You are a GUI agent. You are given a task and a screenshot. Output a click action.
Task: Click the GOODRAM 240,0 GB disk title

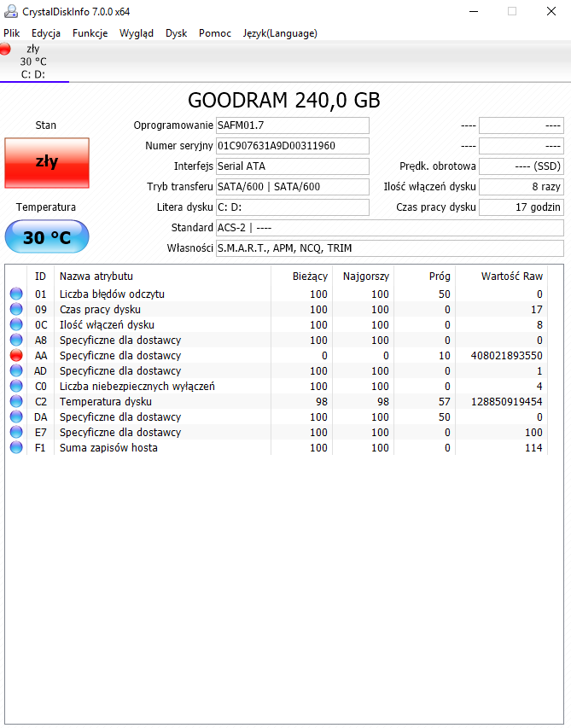(x=284, y=101)
